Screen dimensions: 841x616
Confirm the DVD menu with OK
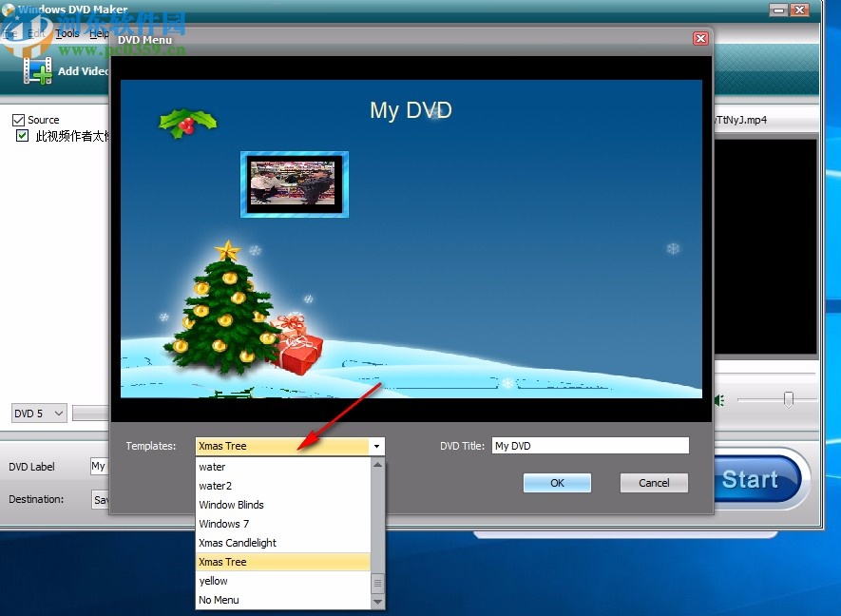(x=557, y=483)
